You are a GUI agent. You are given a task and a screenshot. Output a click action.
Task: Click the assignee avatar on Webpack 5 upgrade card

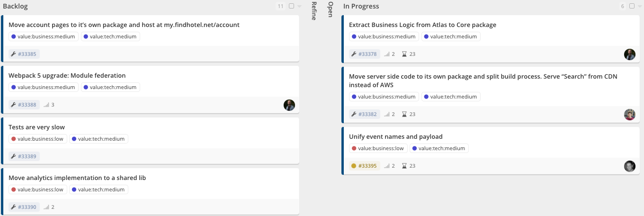point(289,105)
